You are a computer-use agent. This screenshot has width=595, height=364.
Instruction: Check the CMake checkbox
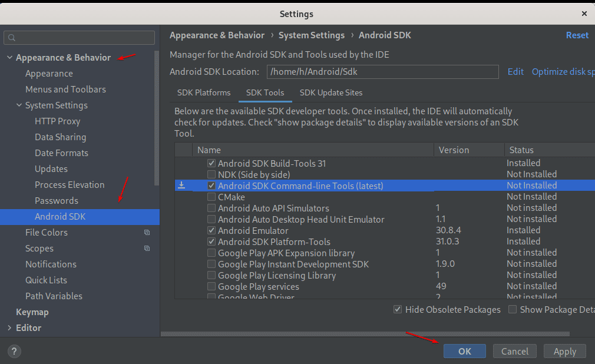[x=211, y=197]
